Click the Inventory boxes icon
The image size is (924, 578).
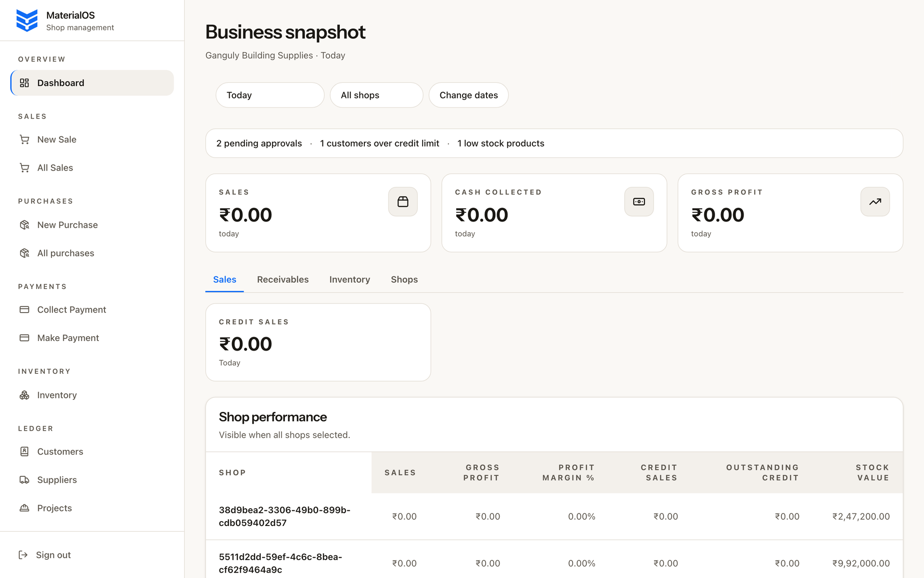pyautogui.click(x=25, y=395)
